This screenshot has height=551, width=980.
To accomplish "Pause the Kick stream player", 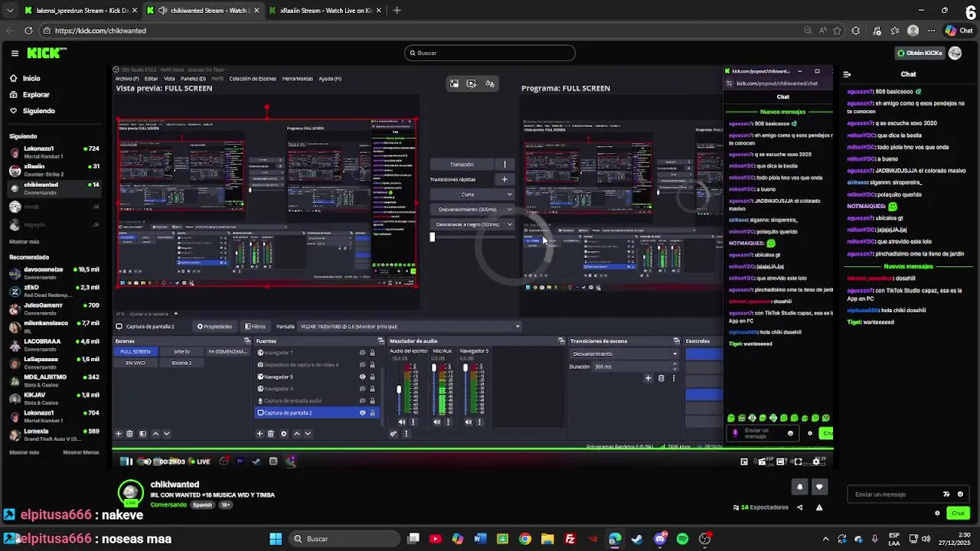I will pyautogui.click(x=128, y=461).
